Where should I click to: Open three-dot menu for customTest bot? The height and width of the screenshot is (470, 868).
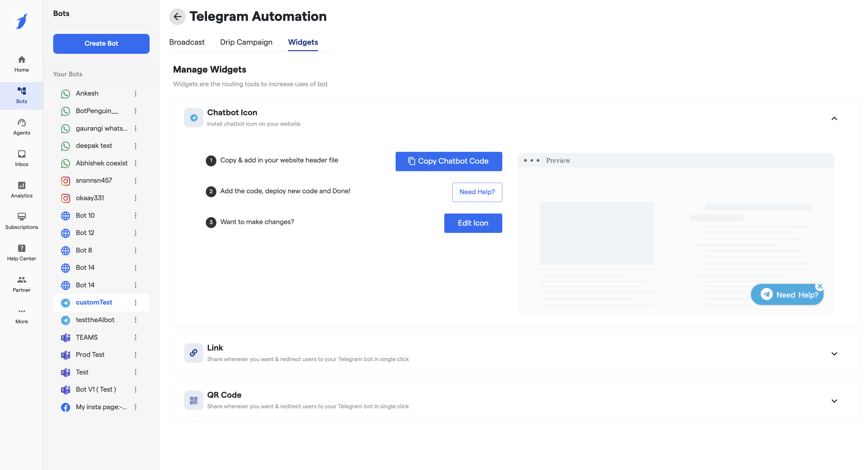[x=135, y=302]
